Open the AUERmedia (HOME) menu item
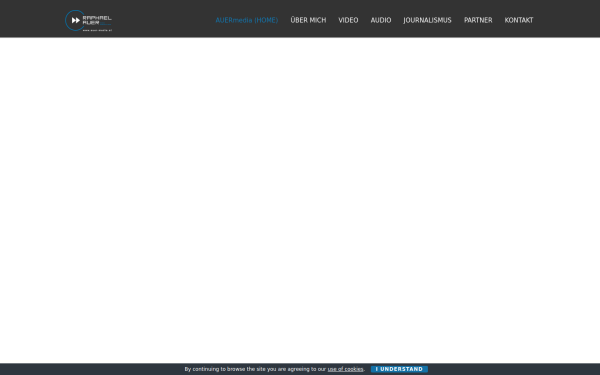The width and height of the screenshot is (600, 375). (x=247, y=20)
